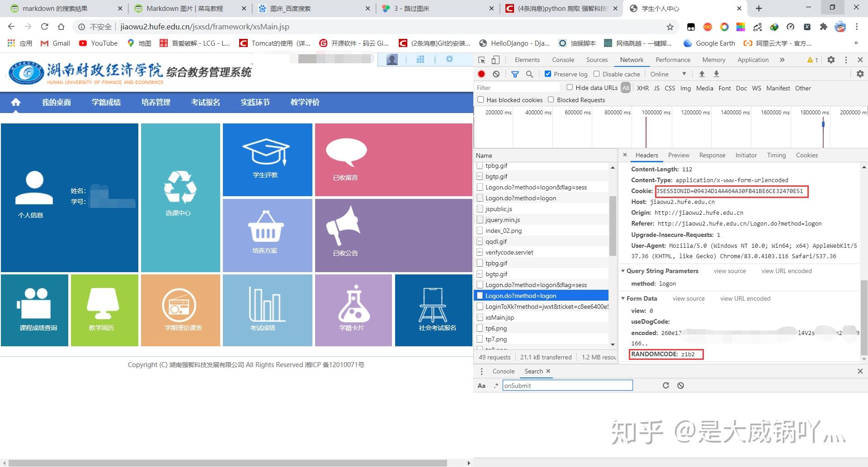Click the Export HAR download arrow
This screenshot has width=868, height=467.
click(716, 74)
